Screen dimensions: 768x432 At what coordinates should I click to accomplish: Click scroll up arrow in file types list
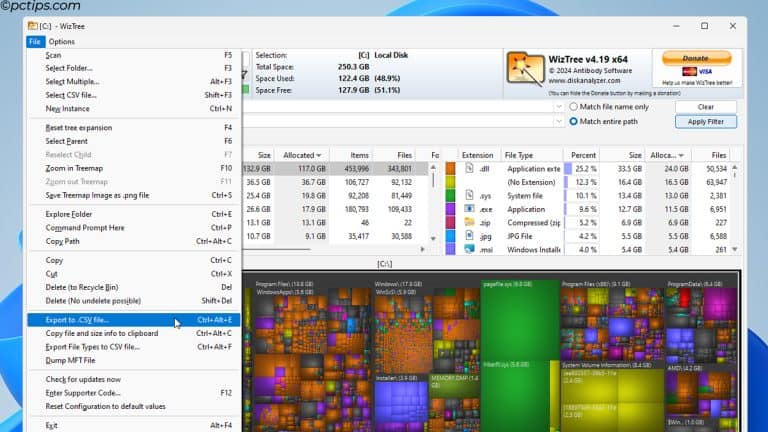click(734, 168)
